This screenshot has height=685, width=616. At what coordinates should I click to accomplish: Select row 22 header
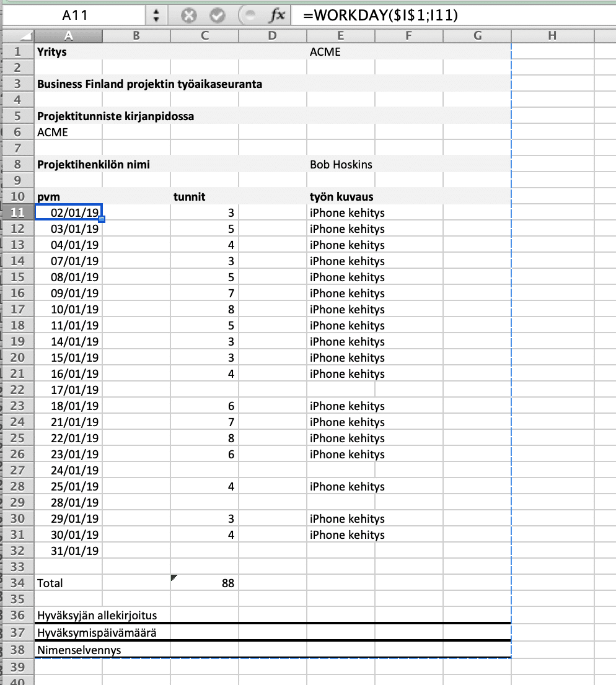[x=18, y=390]
